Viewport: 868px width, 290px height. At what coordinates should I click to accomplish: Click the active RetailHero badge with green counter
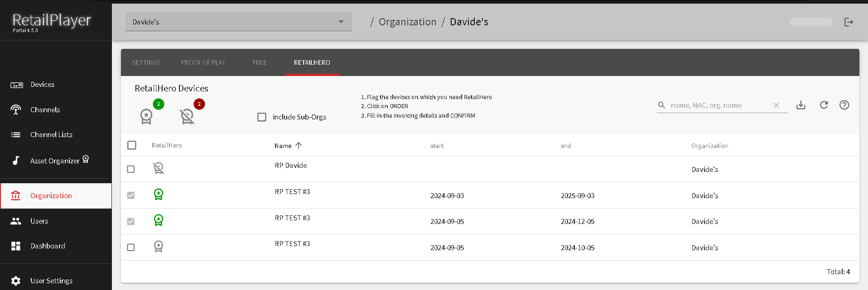[146, 116]
